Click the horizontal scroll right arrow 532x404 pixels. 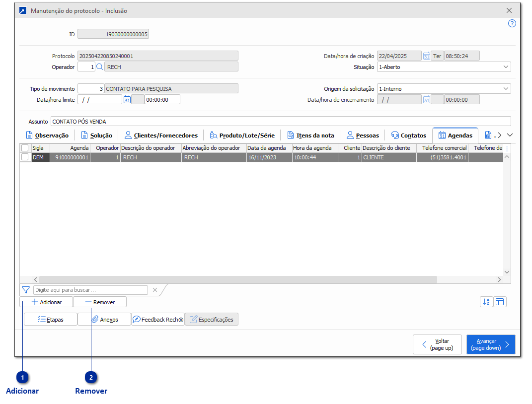[499, 279]
